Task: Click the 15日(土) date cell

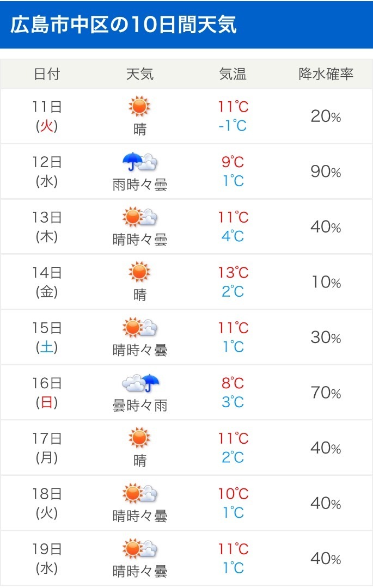Action: [x=47, y=338]
